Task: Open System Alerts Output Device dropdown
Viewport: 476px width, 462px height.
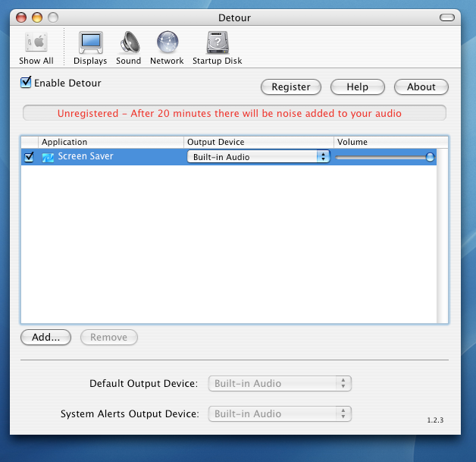Action: point(280,413)
